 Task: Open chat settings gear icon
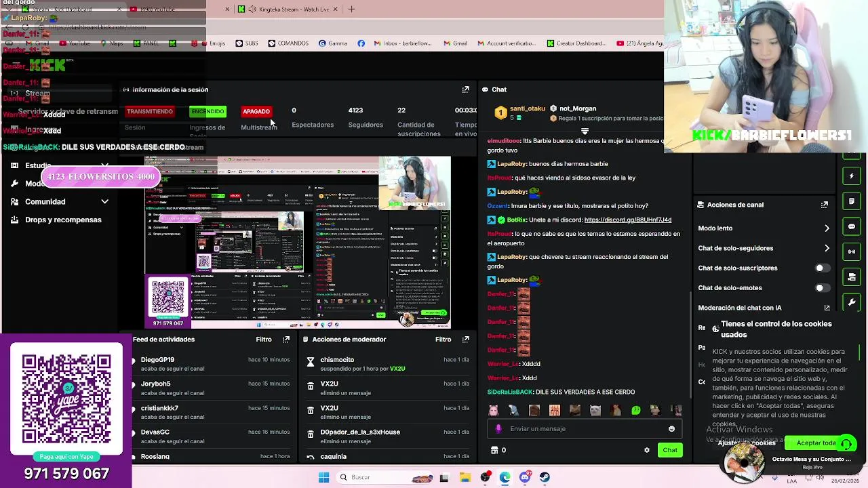point(646,450)
